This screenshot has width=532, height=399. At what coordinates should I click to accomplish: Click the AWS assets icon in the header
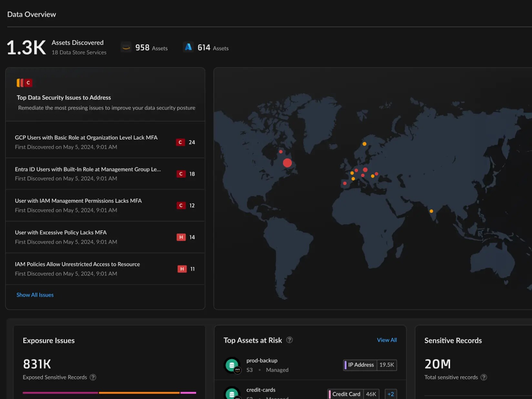coord(126,47)
